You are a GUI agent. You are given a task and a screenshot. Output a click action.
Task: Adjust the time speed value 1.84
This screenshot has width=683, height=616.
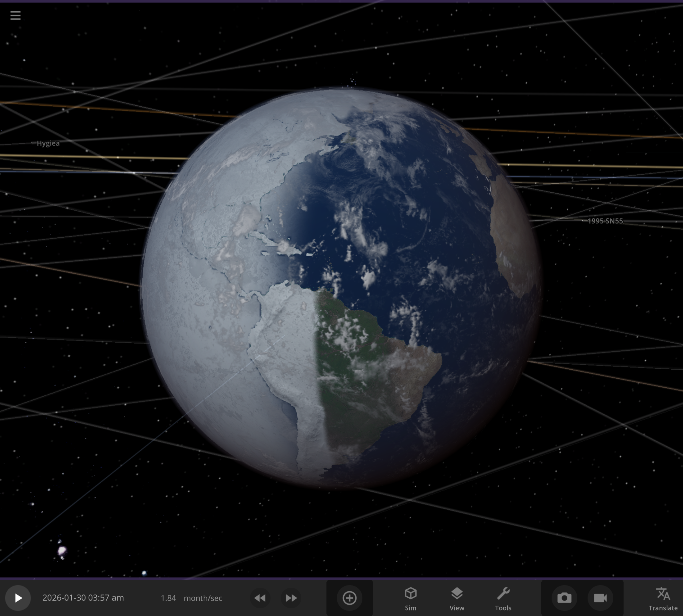pyautogui.click(x=169, y=598)
